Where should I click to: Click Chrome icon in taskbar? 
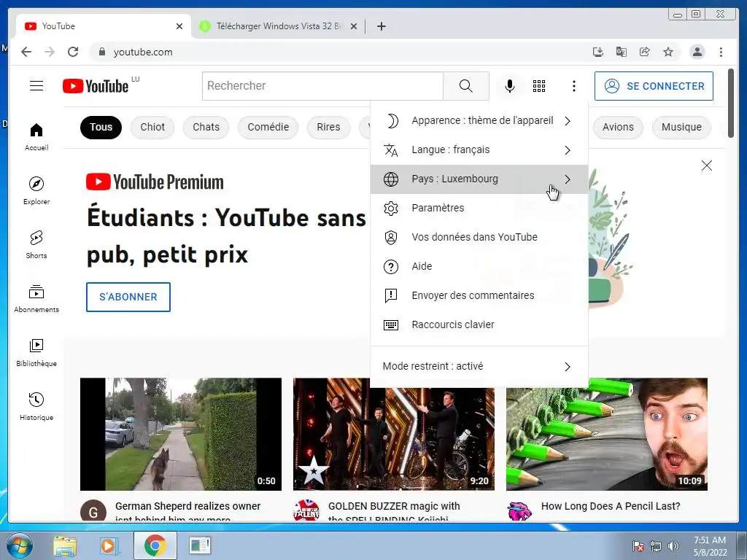click(155, 545)
